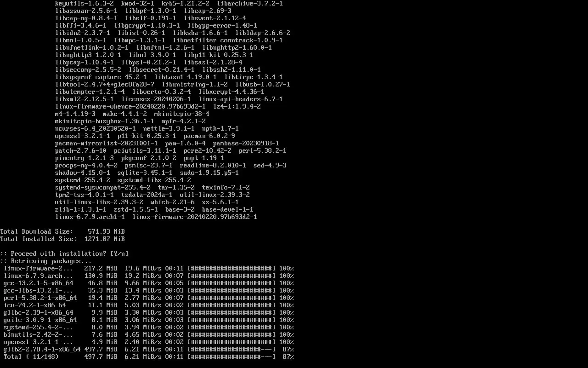Select gcc-13.2.1-5-x86_64 download text
This screenshot has height=368, width=588.
click(x=39, y=283)
